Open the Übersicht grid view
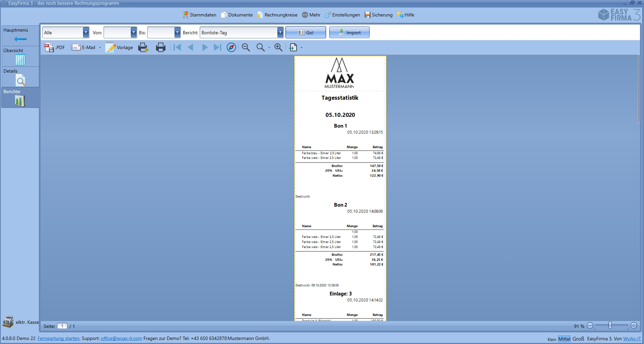 coord(20,56)
